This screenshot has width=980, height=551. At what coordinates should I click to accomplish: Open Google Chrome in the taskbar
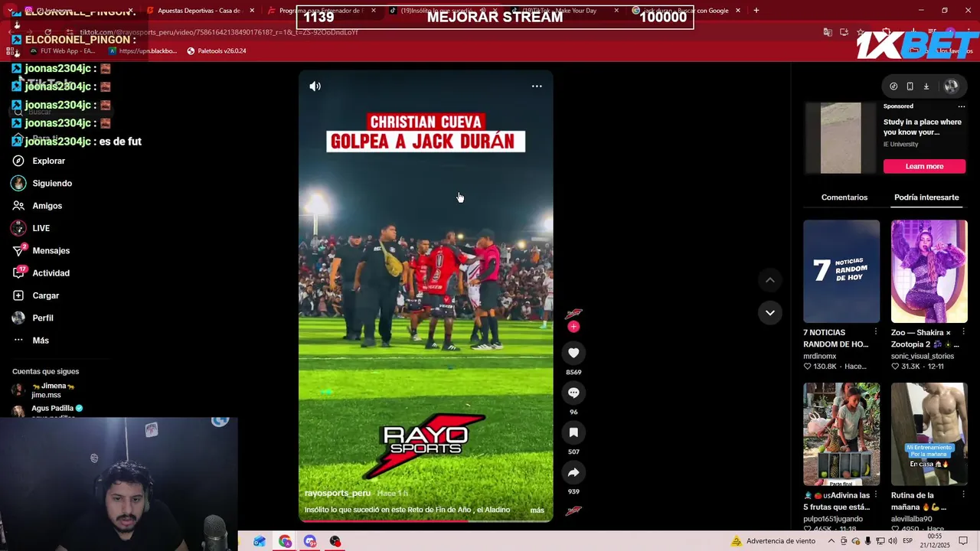(285, 541)
